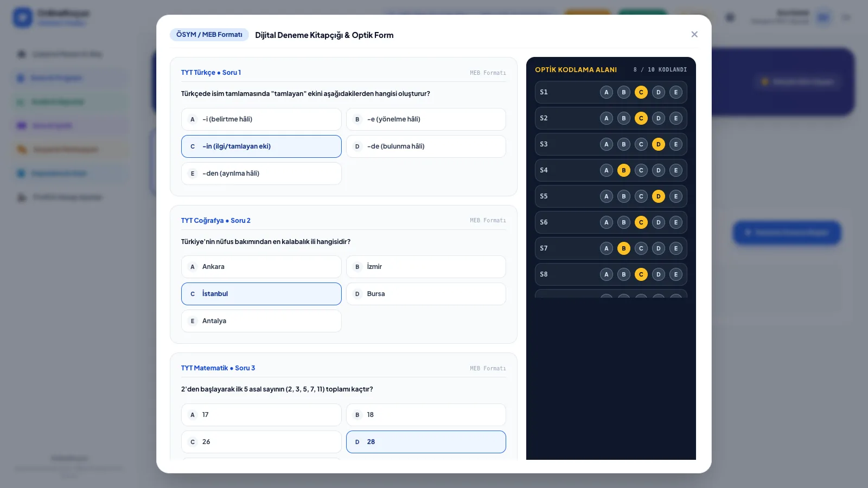
Task: Click the 'TYT Coğrafya • Soru 2' heading
Action: pos(216,221)
